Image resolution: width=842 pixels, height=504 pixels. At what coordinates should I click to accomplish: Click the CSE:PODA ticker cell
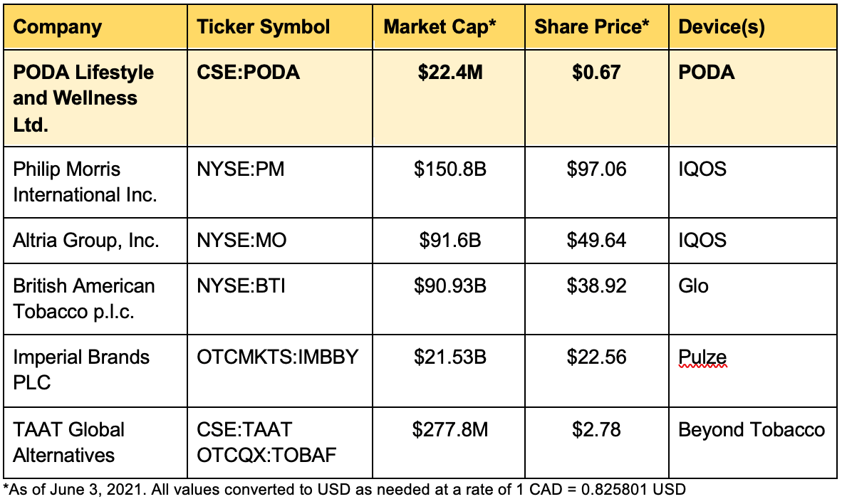280,98
